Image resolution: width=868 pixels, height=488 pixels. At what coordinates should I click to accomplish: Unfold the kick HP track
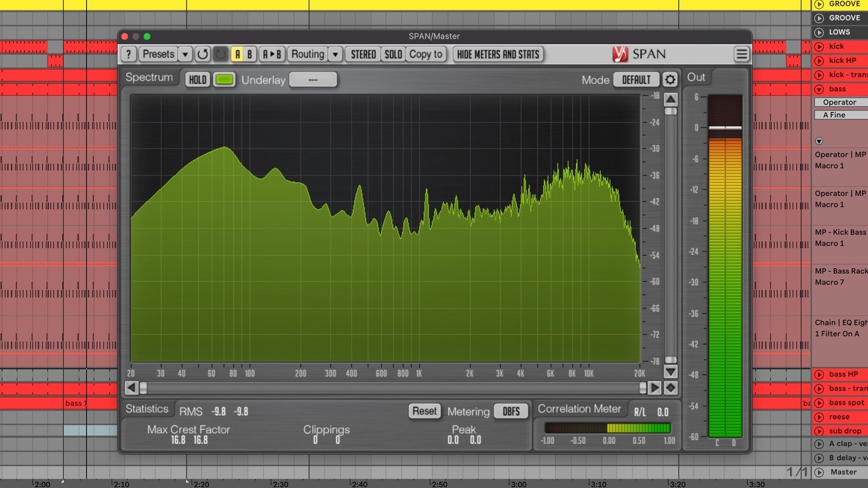tap(819, 60)
